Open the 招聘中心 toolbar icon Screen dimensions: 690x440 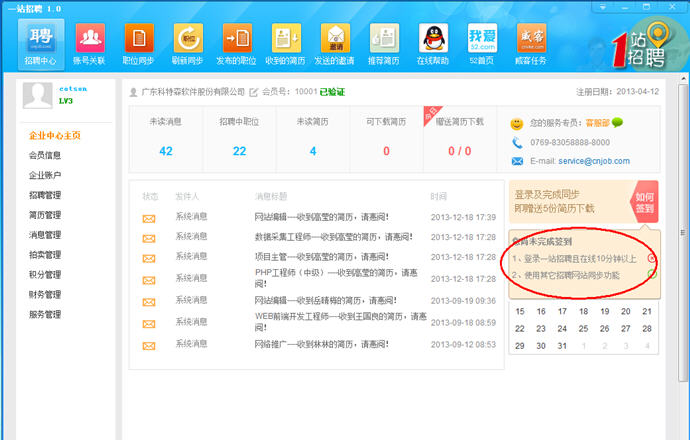(x=41, y=44)
